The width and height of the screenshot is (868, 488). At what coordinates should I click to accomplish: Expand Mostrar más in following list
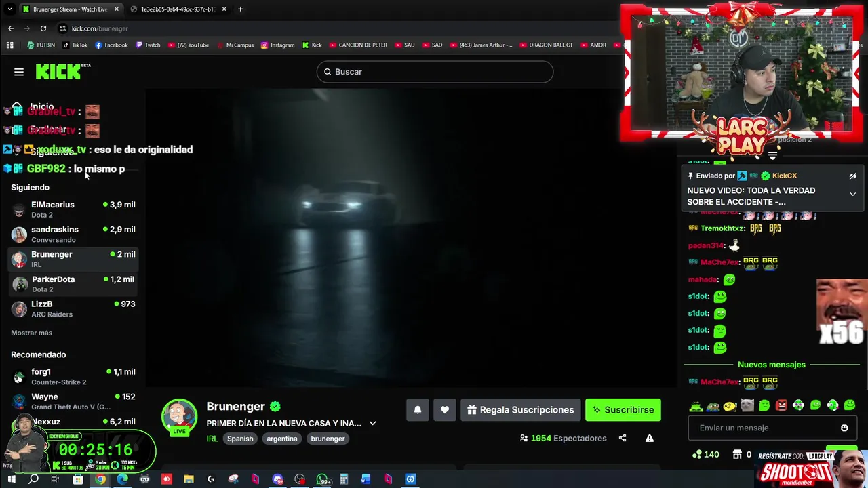coord(31,333)
